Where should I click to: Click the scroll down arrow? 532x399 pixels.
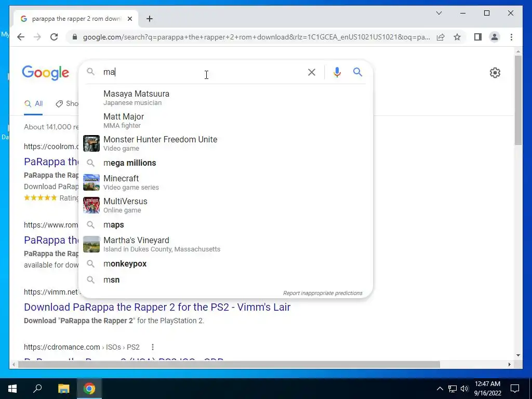point(518,355)
